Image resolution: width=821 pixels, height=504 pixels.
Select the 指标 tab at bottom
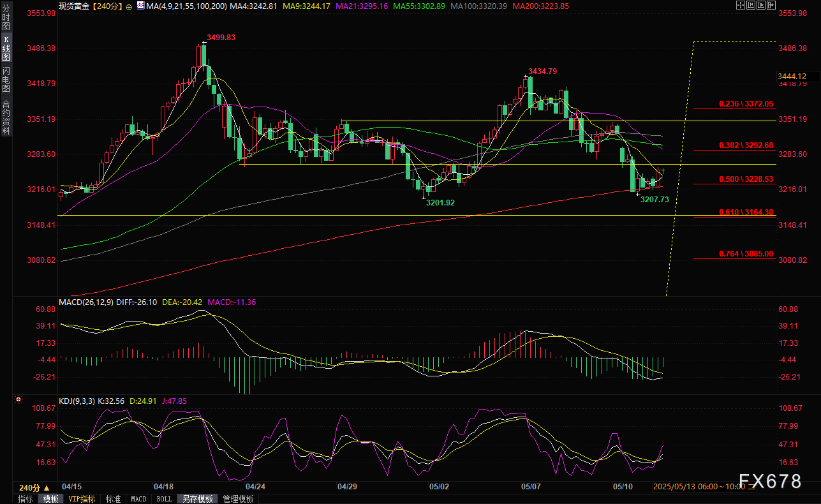(26, 499)
